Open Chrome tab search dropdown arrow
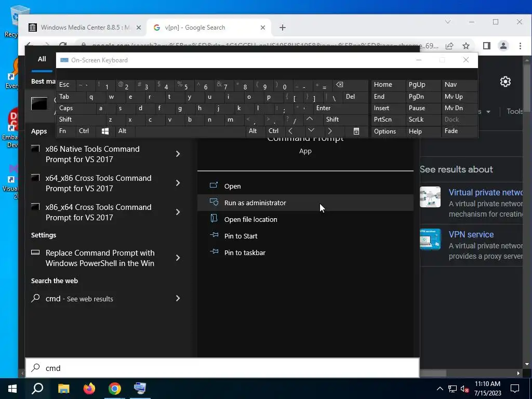 448,22
